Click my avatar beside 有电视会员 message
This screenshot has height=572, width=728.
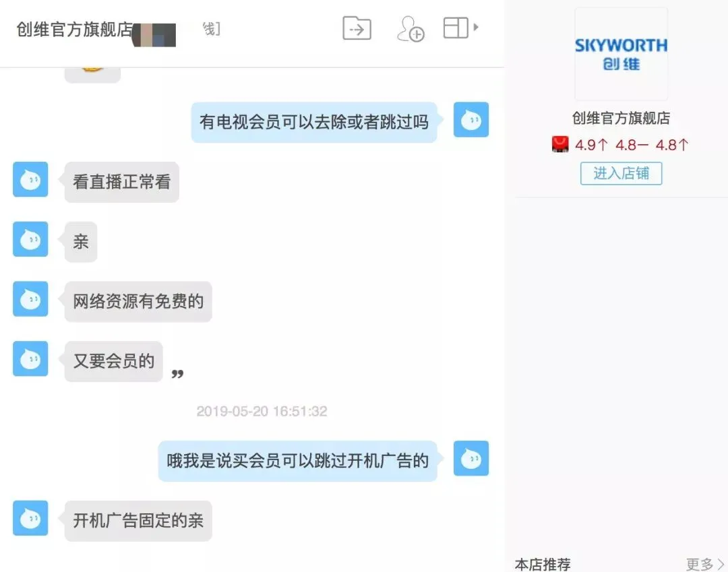(x=471, y=120)
